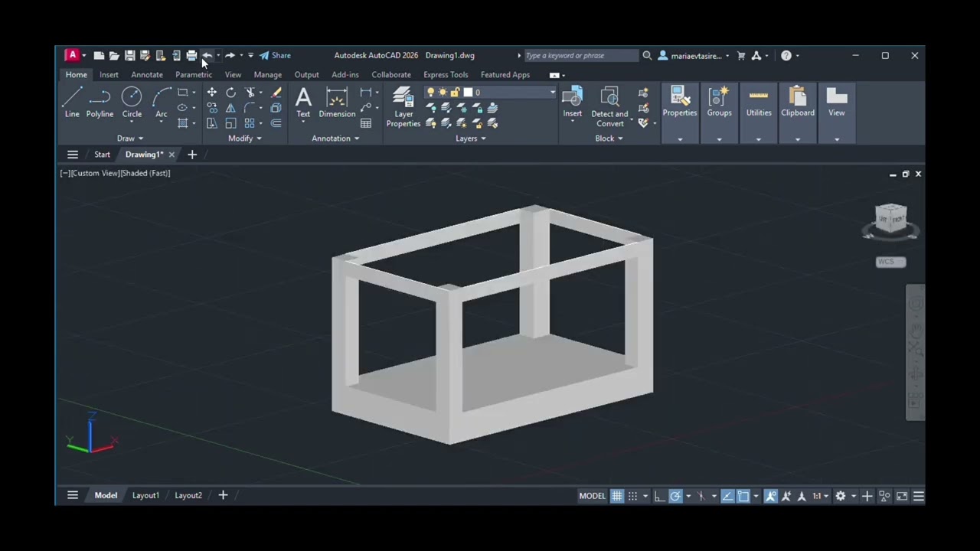The width and height of the screenshot is (980, 551).
Task: Switch to Parametric ribbon tab
Action: (194, 75)
